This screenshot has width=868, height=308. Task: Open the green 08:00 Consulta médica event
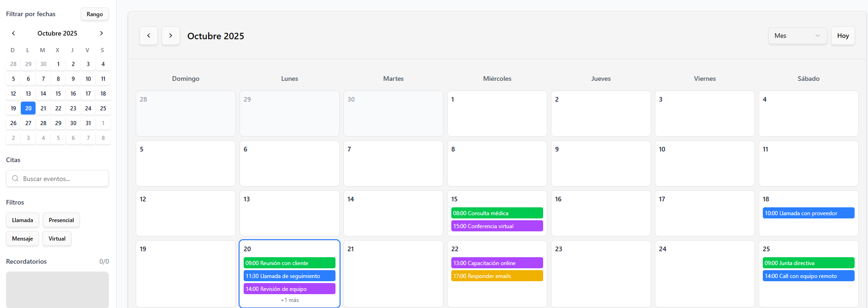click(497, 213)
